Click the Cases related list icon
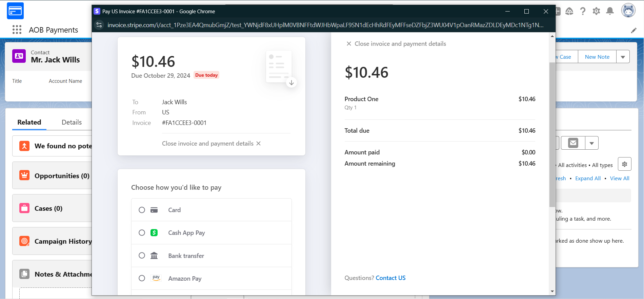Screen dimensions: 644x299 point(24,208)
